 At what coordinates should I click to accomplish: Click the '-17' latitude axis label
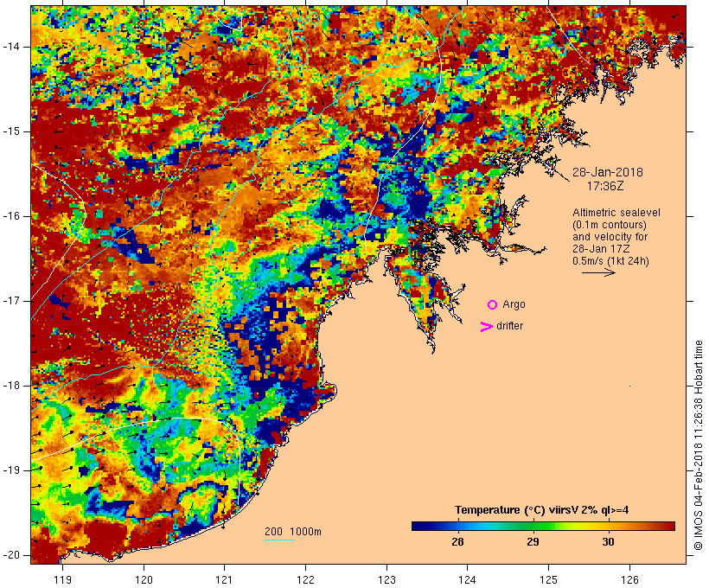pos(11,301)
